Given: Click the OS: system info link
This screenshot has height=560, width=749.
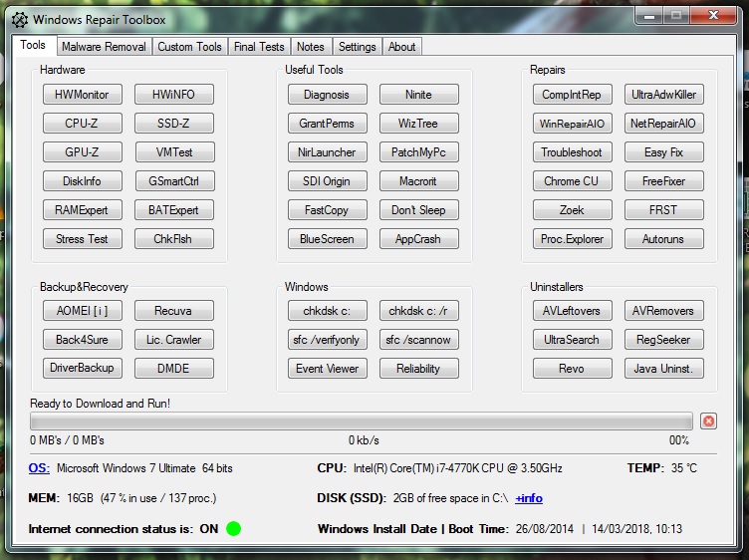Looking at the screenshot, I should tap(39, 468).
